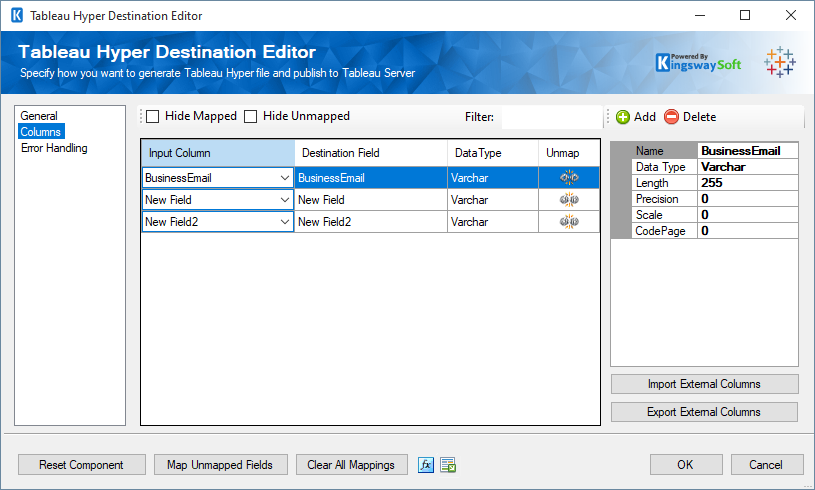The height and width of the screenshot is (490, 815).
Task: Expand the BusinessEmail input column dropdown
Action: (x=284, y=178)
